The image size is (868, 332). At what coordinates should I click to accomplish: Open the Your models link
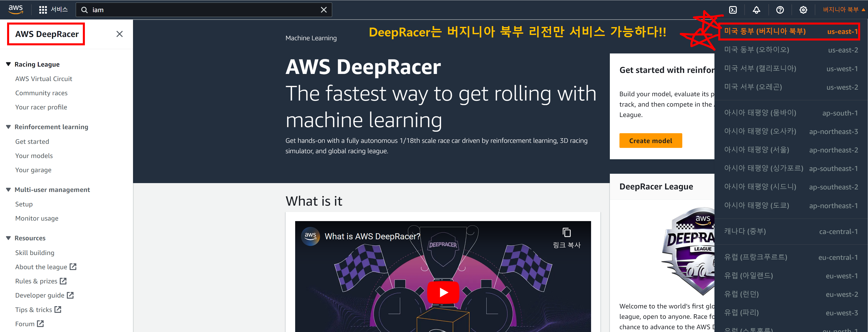click(x=34, y=155)
